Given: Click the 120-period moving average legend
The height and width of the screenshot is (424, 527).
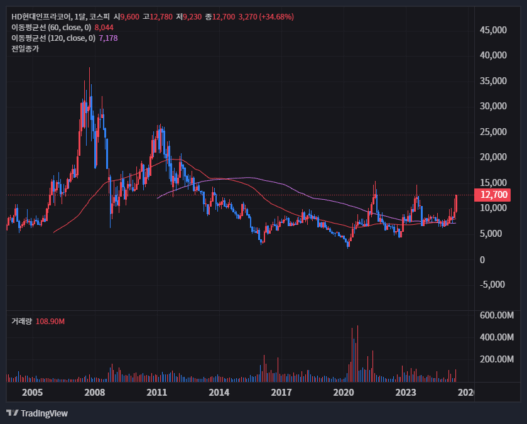Looking at the screenshot, I should click(x=53, y=38).
